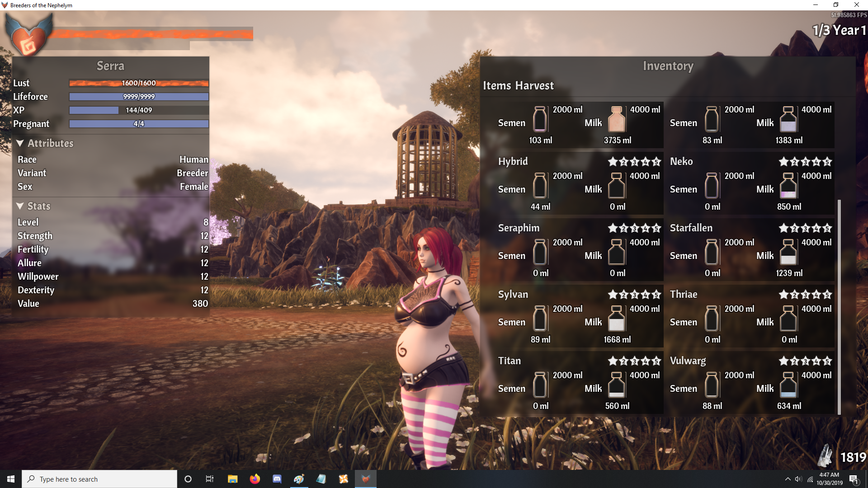
Task: Click the Fertility stat row
Action: coord(113,249)
